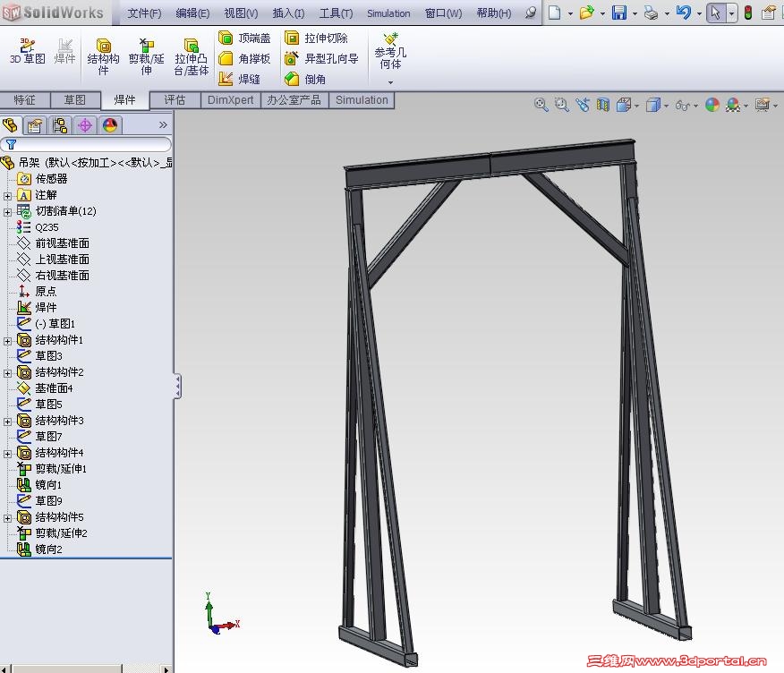Viewport: 784px width, 673px height.
Task: Click the Rebuild traffic light icon
Action: 748,13
